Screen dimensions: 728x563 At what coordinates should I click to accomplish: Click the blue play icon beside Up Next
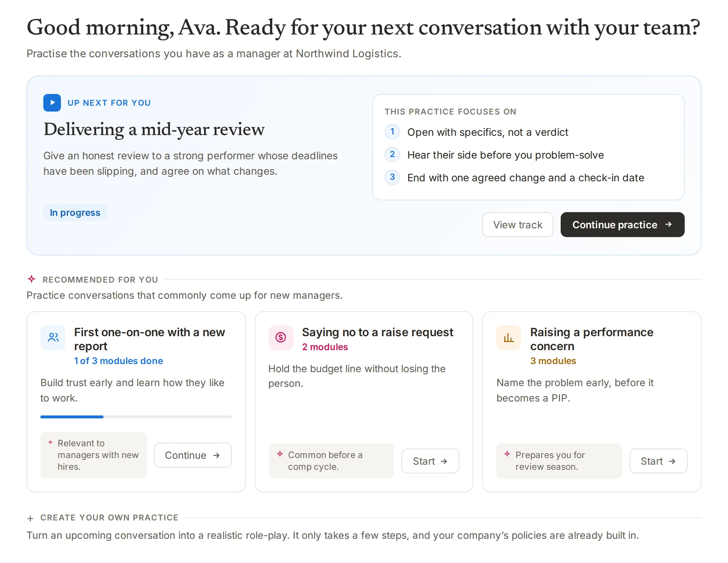point(52,103)
